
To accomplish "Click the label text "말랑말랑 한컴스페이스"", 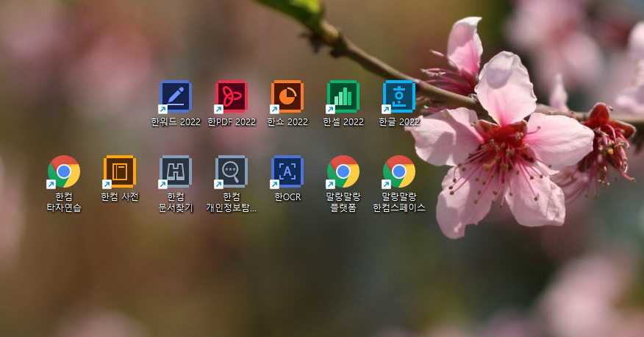I will pyautogui.click(x=399, y=202).
